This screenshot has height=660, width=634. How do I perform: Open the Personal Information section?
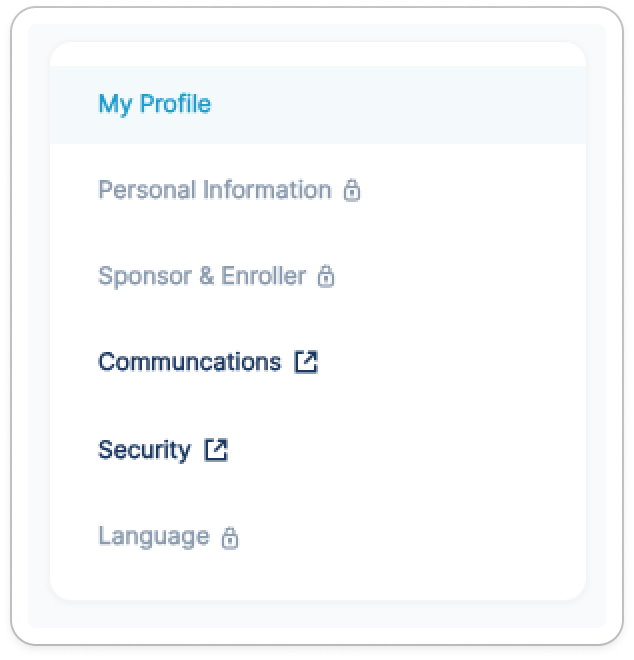(318, 190)
